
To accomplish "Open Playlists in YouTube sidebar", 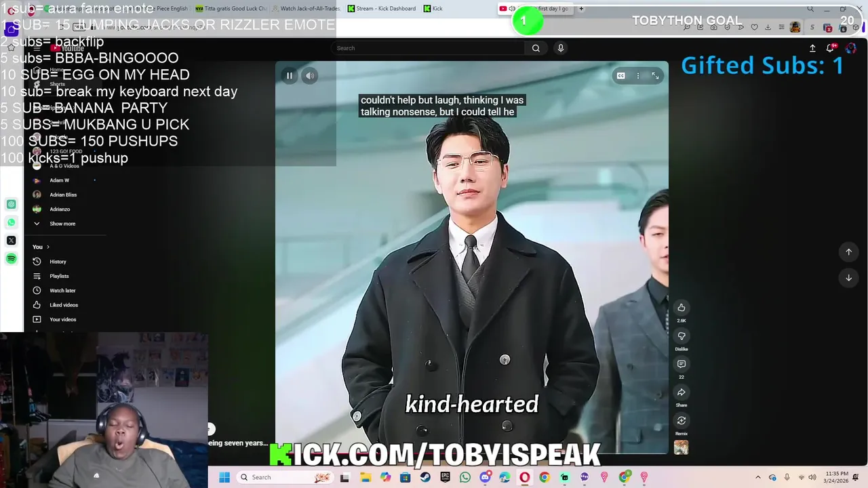I will pyautogui.click(x=59, y=276).
